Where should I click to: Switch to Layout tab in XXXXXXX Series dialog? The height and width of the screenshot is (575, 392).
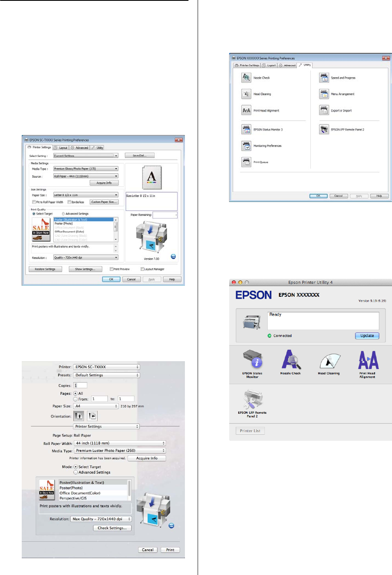pyautogui.click(x=269, y=65)
